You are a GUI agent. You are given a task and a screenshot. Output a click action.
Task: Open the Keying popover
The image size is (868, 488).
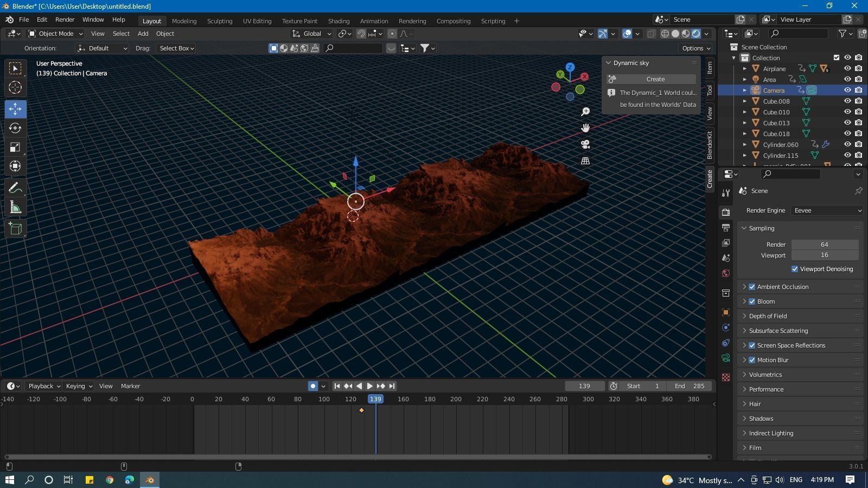(x=79, y=386)
